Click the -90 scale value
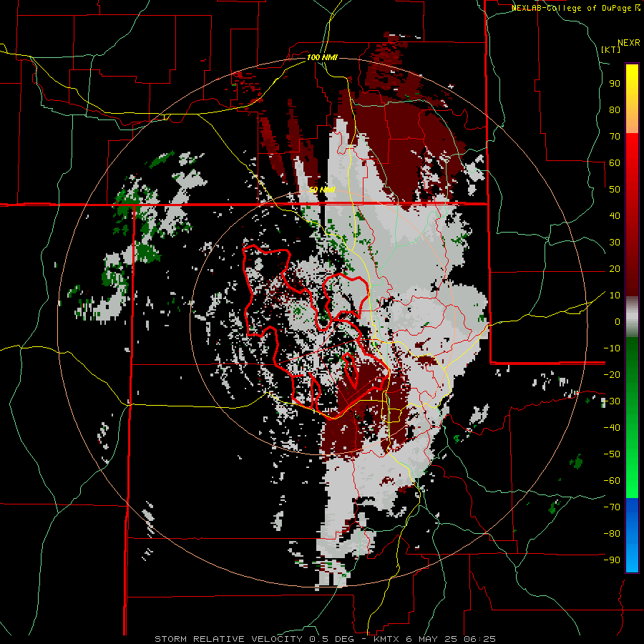Image resolution: width=644 pixels, height=644 pixels. (x=612, y=560)
